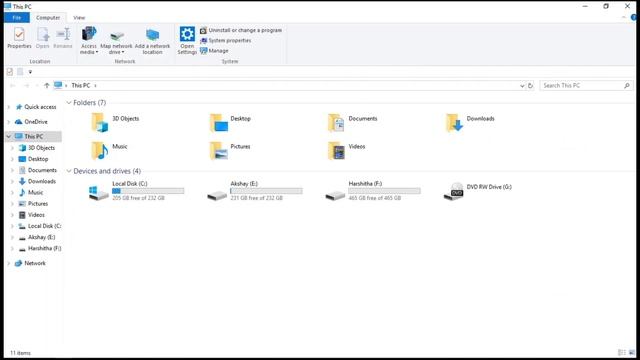The image size is (640, 360).
Task: Click Local Disk (C:) capacity bar
Action: 148,191
